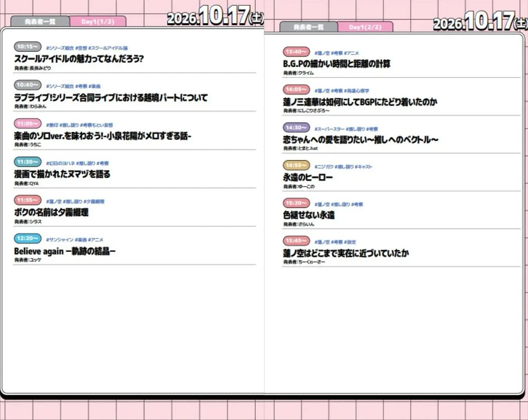Switch to the Day1(2/2) tab

click(x=365, y=27)
